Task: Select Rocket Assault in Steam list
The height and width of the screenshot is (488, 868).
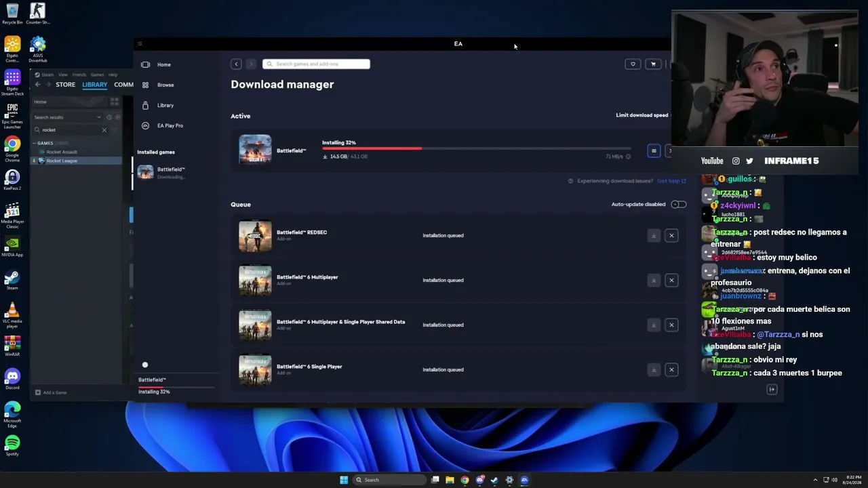Action: pyautogui.click(x=61, y=152)
